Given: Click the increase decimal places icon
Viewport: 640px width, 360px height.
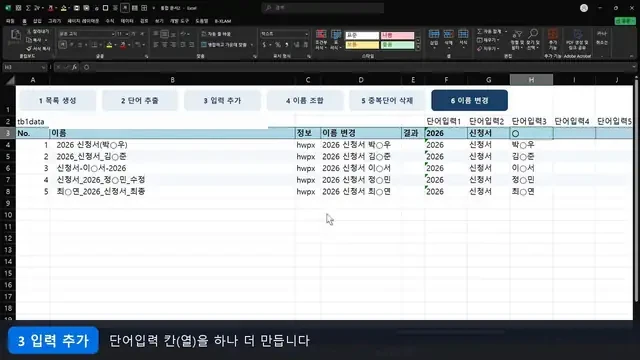Looking at the screenshot, I should click(296, 45).
